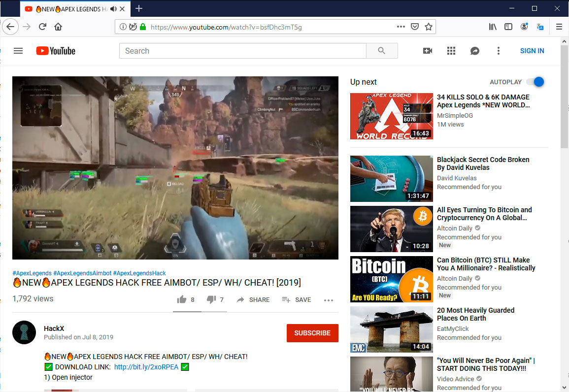The image size is (569, 392).
Task: Open the David Kuvelas channel name
Action: [x=457, y=178]
